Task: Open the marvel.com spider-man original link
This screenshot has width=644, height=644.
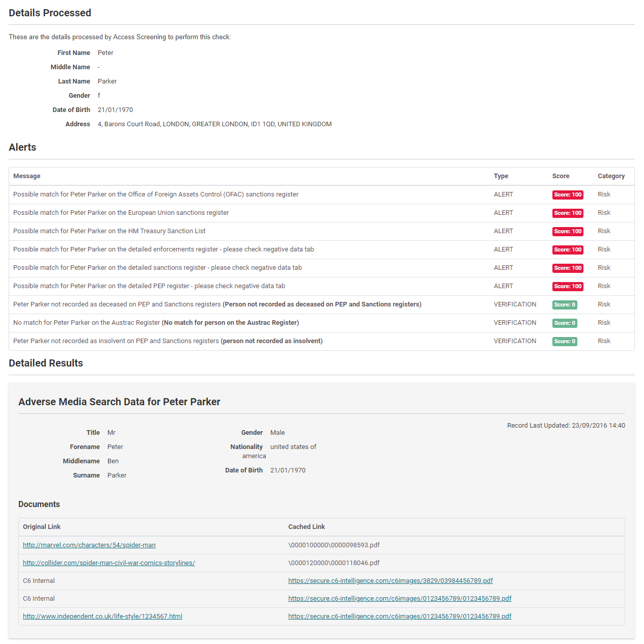Action: [89, 545]
